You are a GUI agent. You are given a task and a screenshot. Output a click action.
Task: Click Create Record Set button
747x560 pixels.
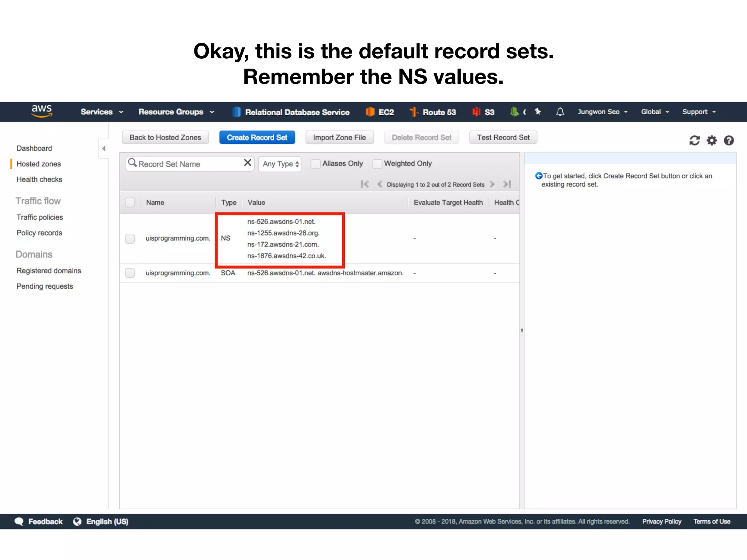click(x=257, y=137)
